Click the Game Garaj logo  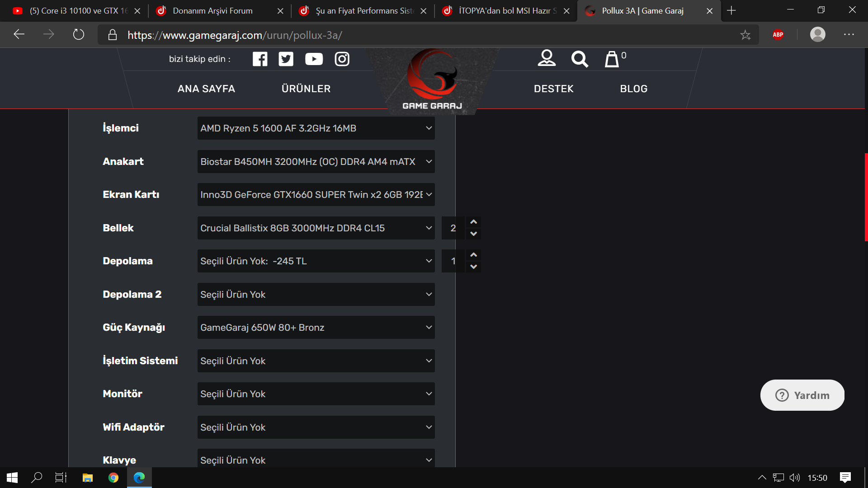coord(432,80)
